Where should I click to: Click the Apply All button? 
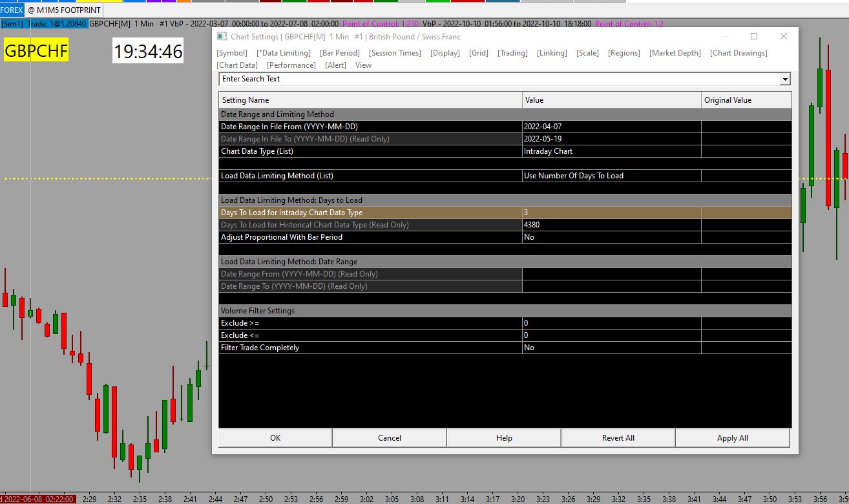point(732,438)
